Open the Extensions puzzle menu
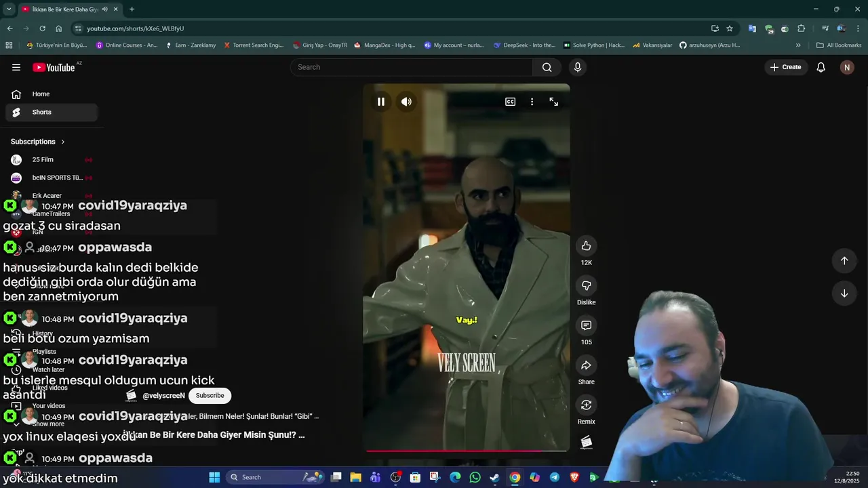Image resolution: width=868 pixels, height=488 pixels. (802, 28)
